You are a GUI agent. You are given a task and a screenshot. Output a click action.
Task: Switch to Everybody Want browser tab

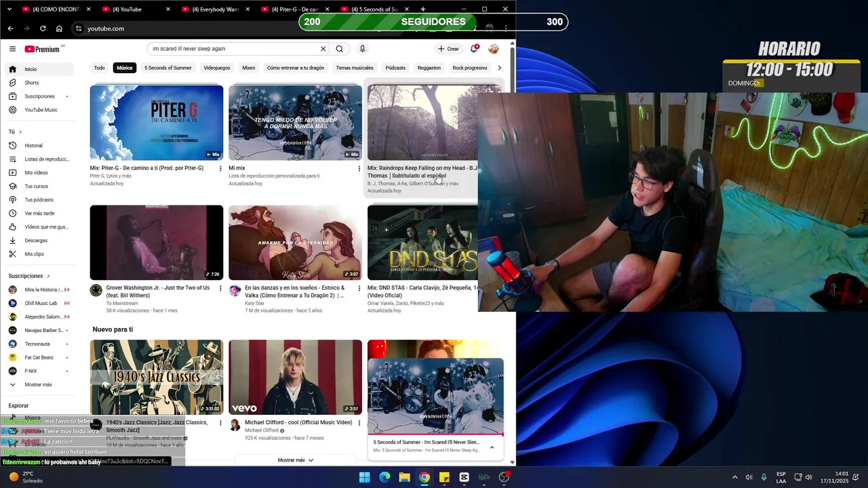pyautogui.click(x=218, y=9)
